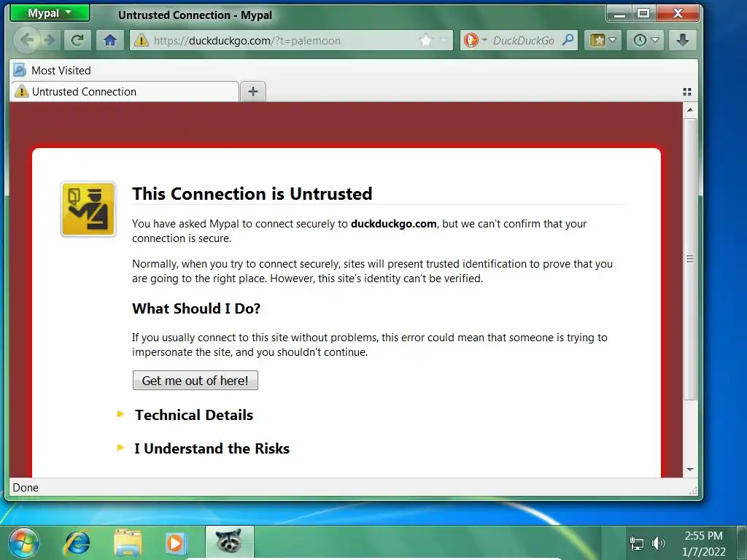Open the Windows Start menu orb
The height and width of the screenshot is (560, 747).
[24, 542]
